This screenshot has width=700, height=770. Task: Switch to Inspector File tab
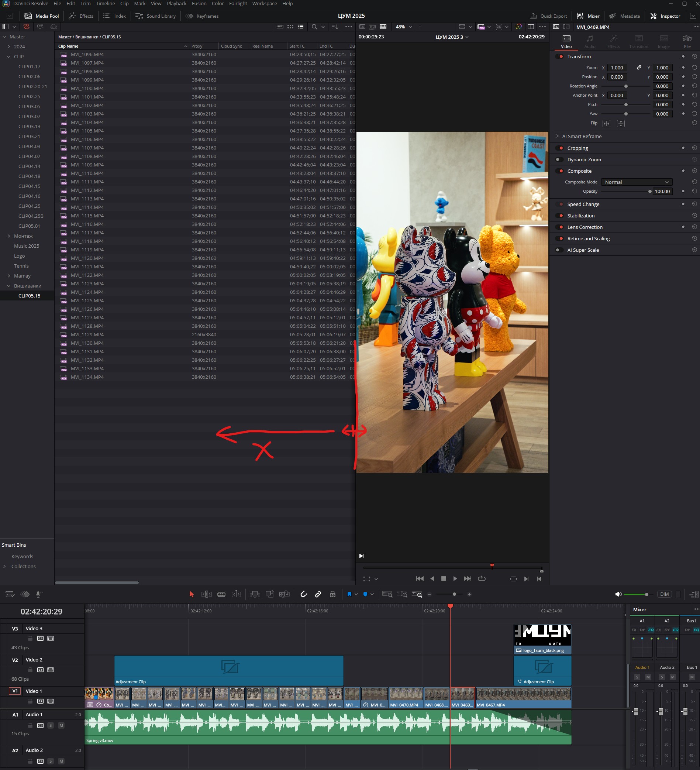tap(687, 42)
